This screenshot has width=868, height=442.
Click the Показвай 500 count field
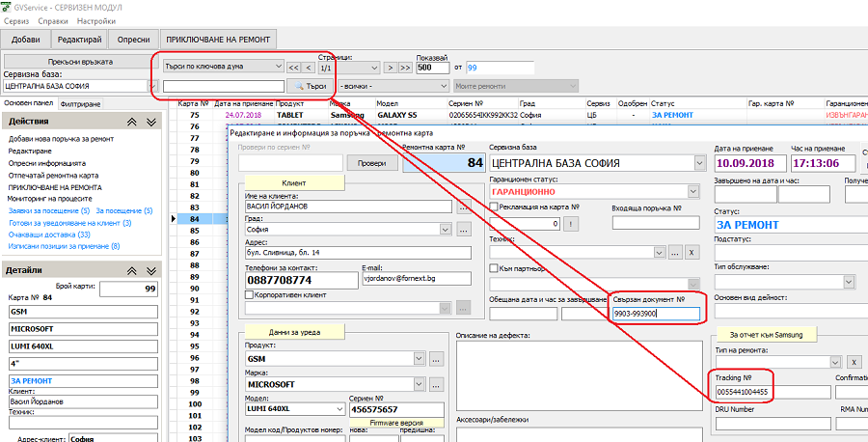coord(433,68)
